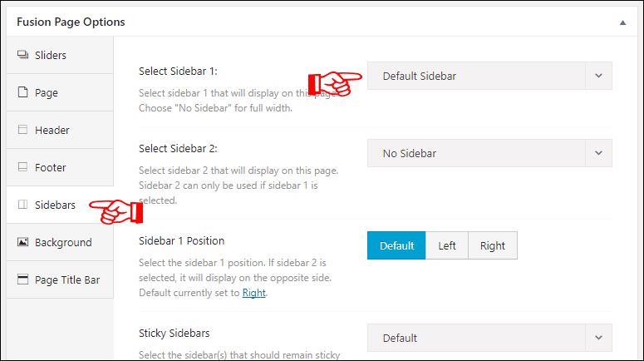The image size is (644, 361).
Task: Click the Header layout icon
Action: pyautogui.click(x=23, y=130)
